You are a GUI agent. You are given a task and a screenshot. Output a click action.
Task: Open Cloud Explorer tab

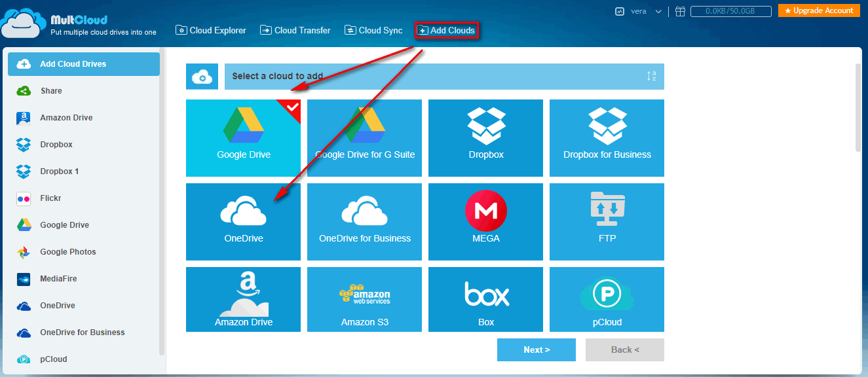(x=210, y=30)
